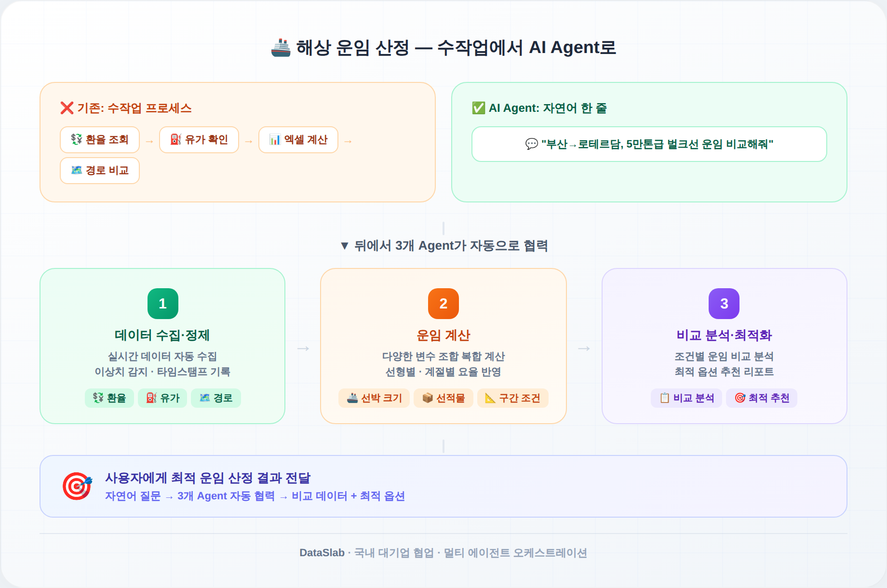Click the clipboard icon in 비교 분석 tag

click(665, 398)
